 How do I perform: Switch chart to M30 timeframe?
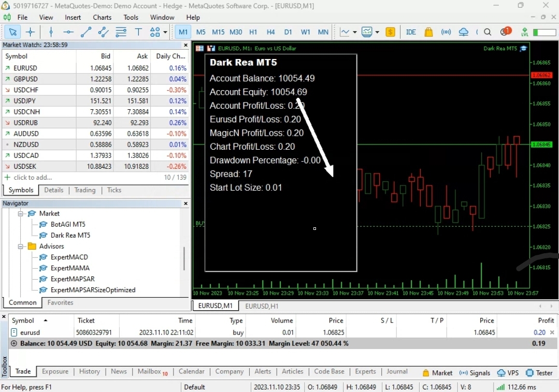pyautogui.click(x=236, y=32)
